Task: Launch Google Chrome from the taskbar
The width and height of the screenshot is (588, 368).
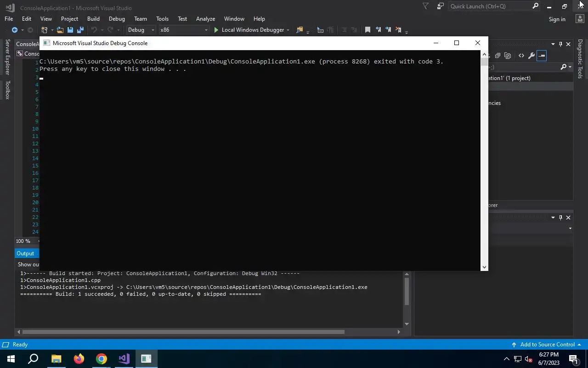Action: point(101,359)
